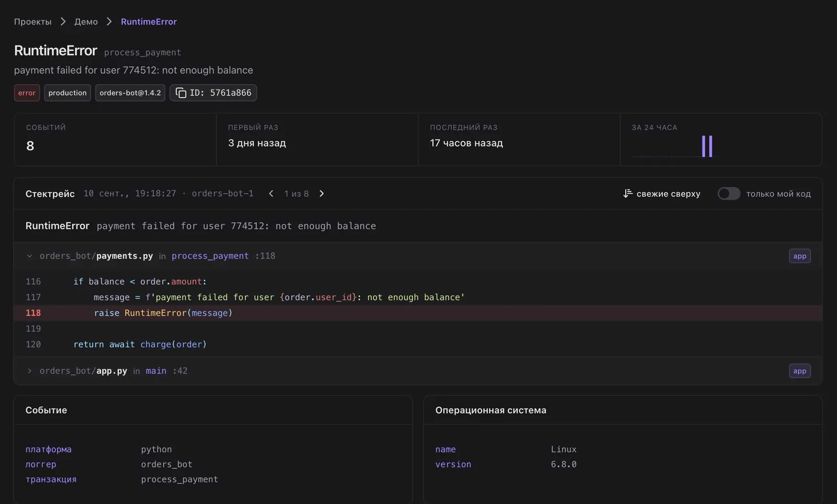The height and width of the screenshot is (504, 837).
Task: Open the Демо breadcrumb link
Action: (86, 21)
